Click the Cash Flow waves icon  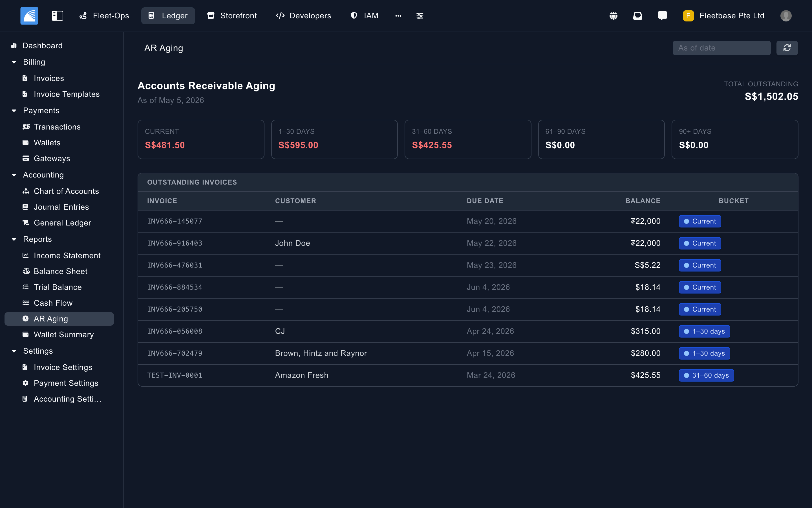(26, 303)
